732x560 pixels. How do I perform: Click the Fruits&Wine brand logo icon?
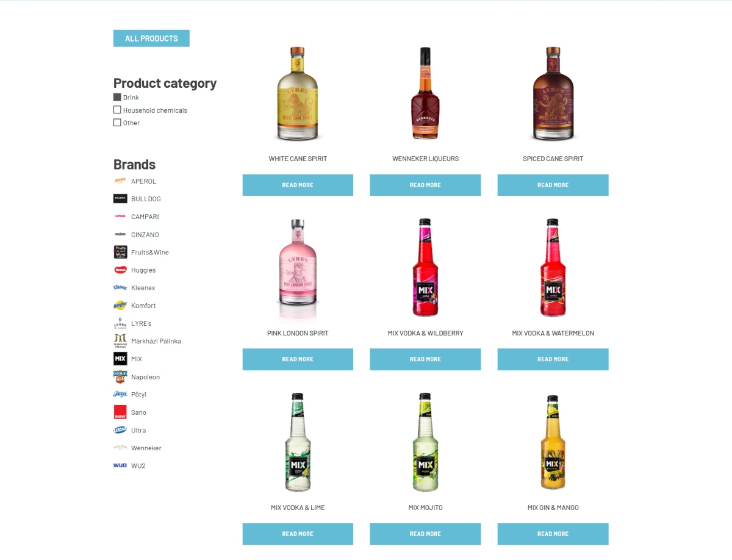(120, 252)
